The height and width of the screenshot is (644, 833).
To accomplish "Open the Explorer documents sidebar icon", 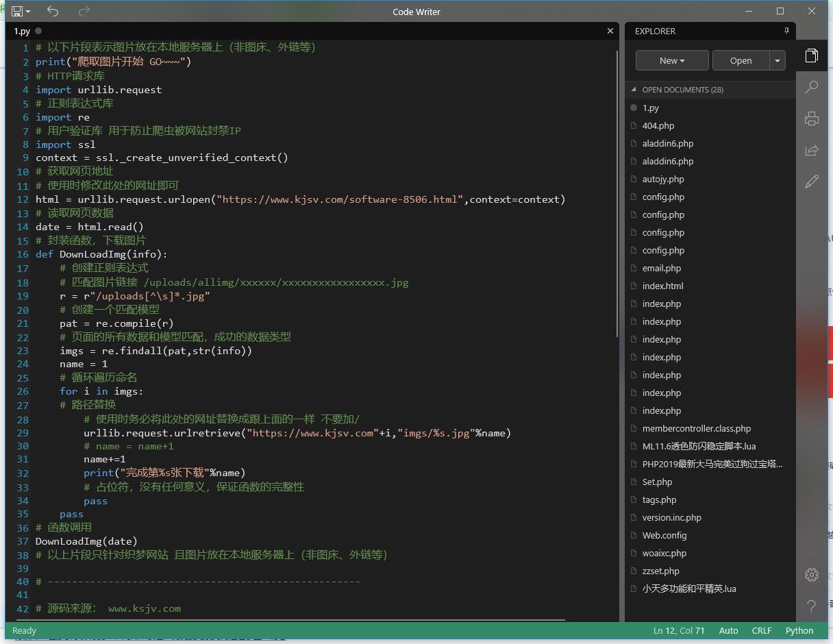I will [x=812, y=56].
